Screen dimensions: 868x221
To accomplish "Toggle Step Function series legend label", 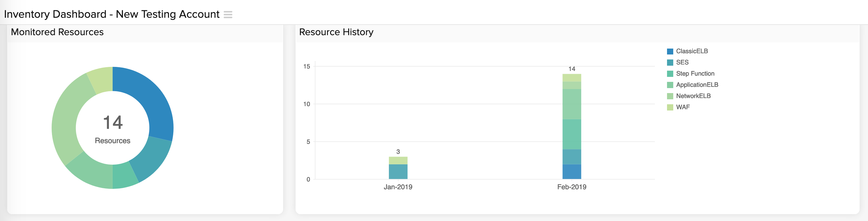I will coord(695,73).
